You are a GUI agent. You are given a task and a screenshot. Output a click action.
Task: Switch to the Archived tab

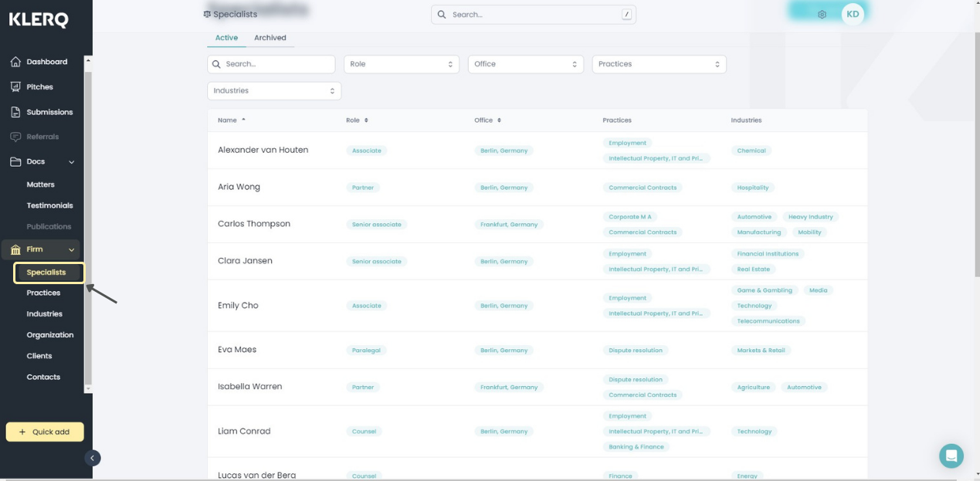[x=270, y=38]
